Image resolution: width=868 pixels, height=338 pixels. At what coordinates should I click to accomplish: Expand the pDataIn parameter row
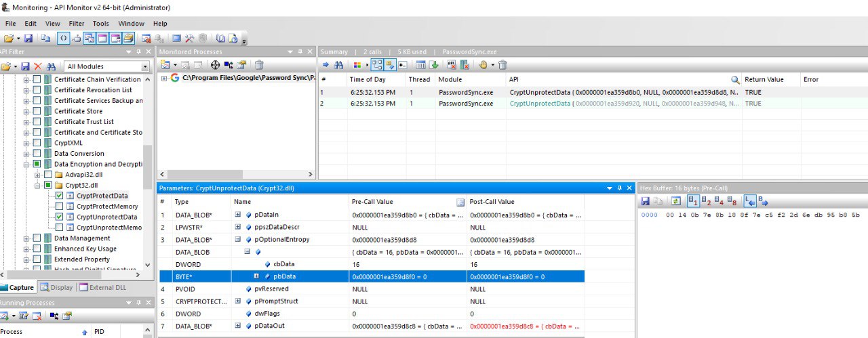[238, 215]
